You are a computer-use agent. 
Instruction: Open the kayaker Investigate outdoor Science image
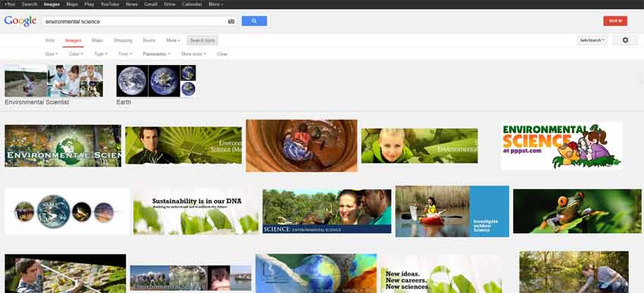[452, 211]
